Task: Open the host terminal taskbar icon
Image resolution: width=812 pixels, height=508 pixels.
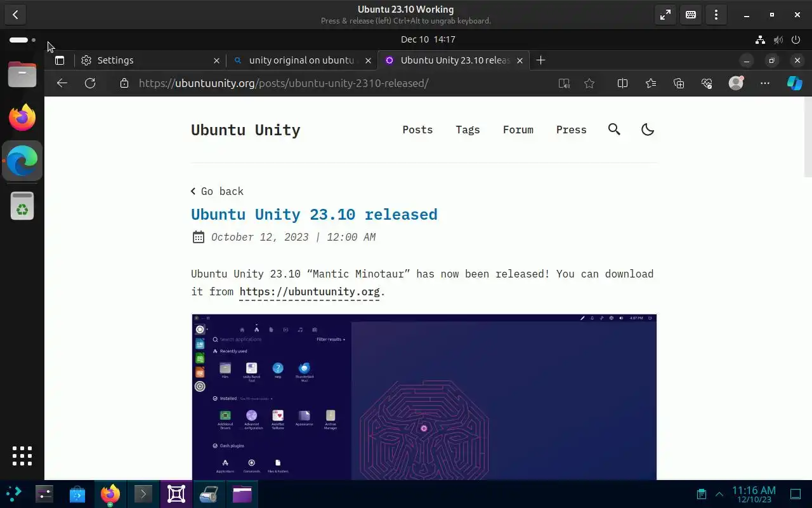Action: [x=143, y=494]
